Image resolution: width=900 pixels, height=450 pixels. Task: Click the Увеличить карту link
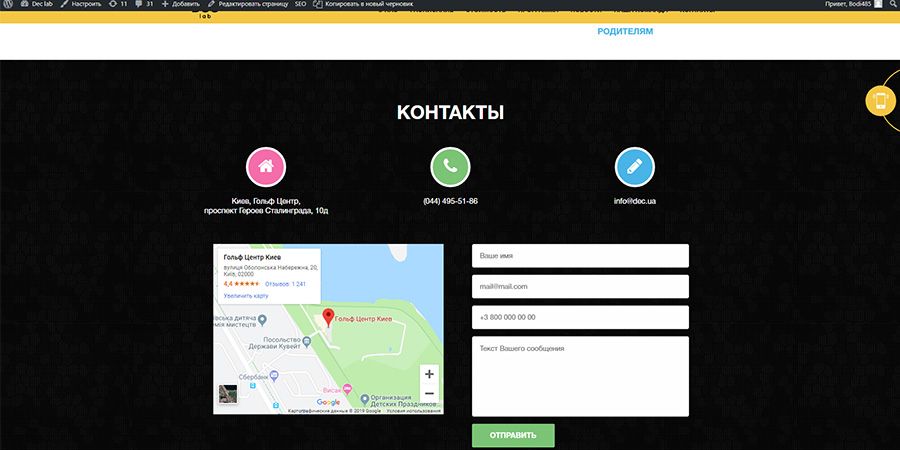pyautogui.click(x=246, y=296)
